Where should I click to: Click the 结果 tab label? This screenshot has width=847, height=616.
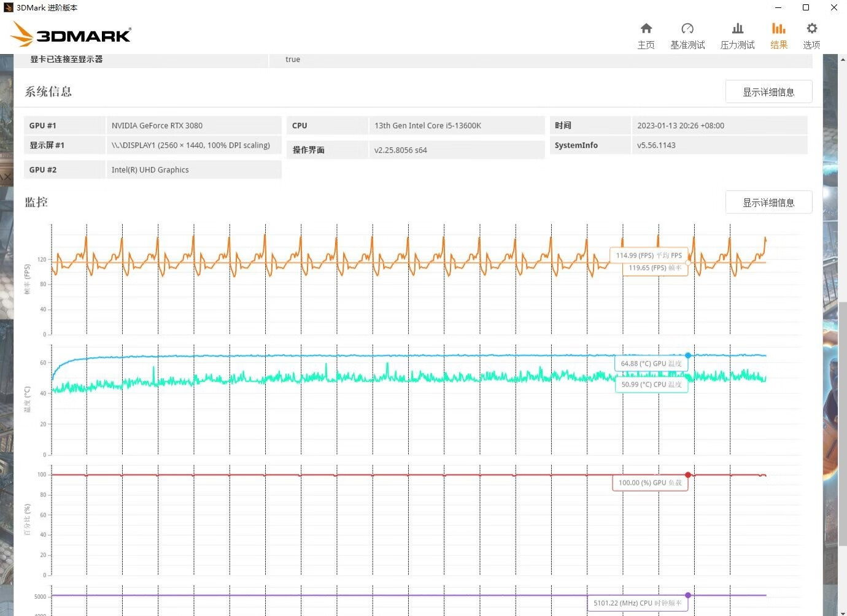click(x=779, y=45)
